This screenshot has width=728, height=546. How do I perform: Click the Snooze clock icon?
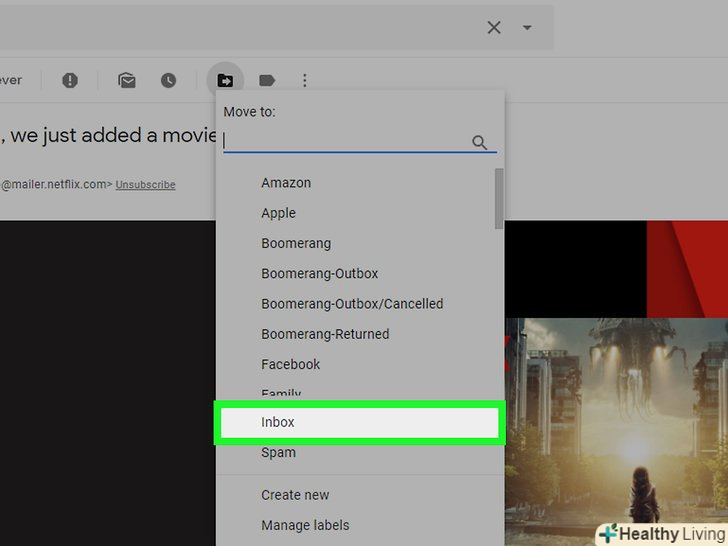point(168,81)
